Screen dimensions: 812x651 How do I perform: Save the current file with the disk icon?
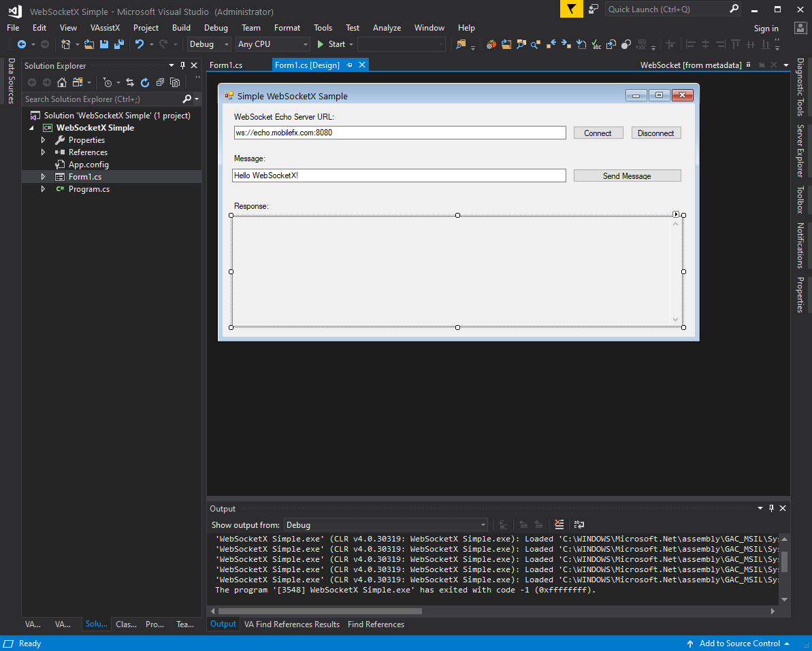tap(104, 44)
